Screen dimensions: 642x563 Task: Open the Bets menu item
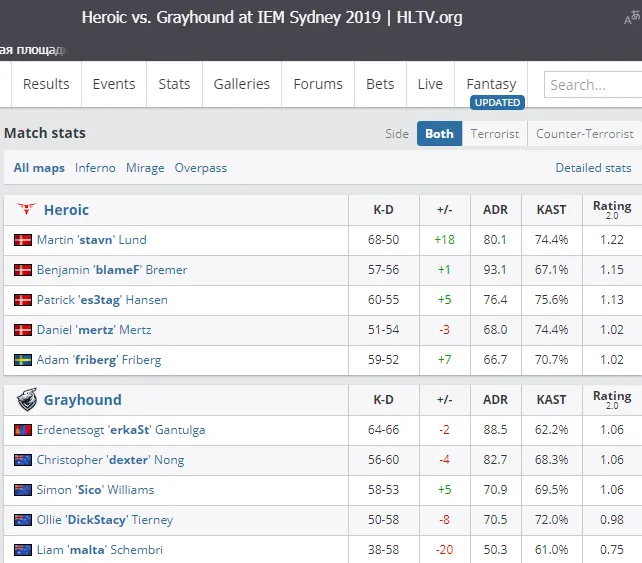tap(380, 84)
